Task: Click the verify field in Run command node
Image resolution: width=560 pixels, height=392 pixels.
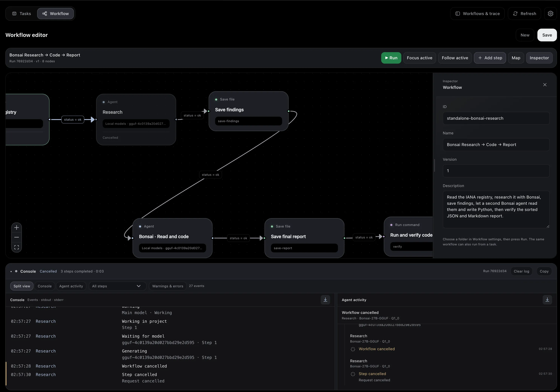Action: coord(412,247)
